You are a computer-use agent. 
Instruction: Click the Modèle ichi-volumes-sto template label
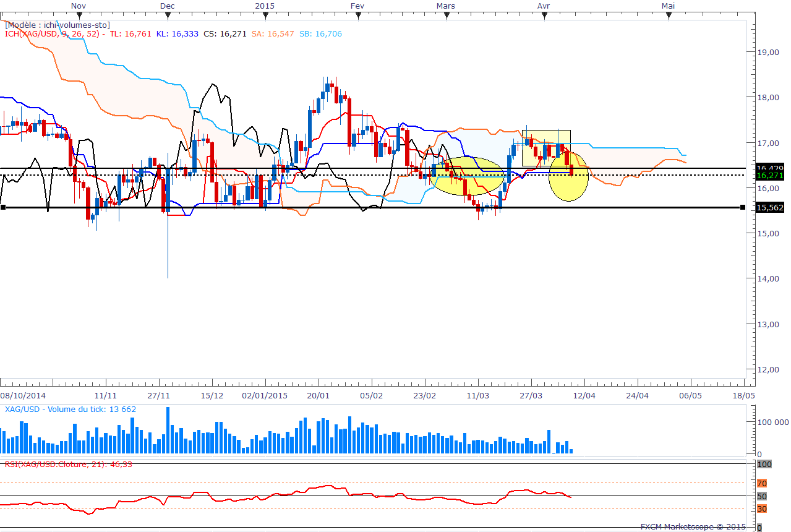(x=57, y=25)
